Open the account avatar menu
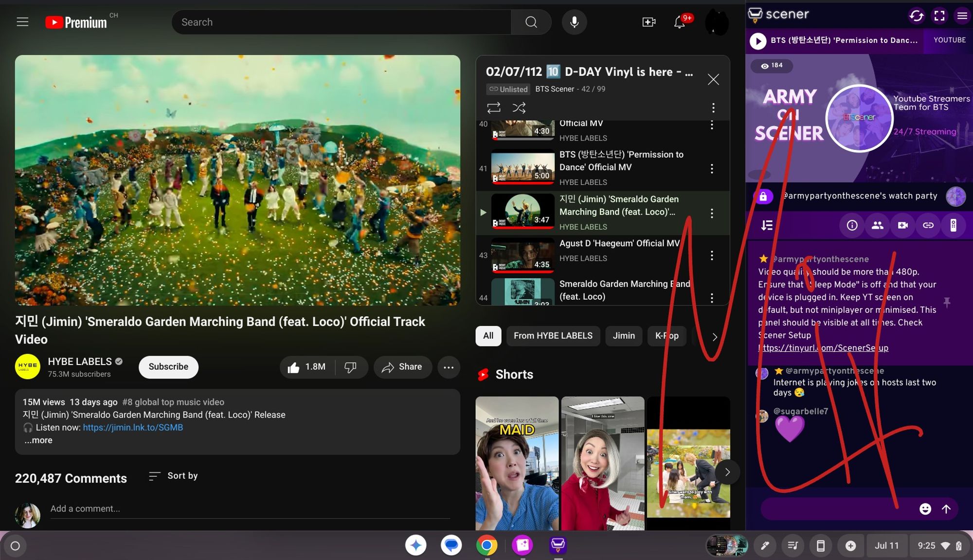This screenshot has width=973, height=560. pos(717,22)
